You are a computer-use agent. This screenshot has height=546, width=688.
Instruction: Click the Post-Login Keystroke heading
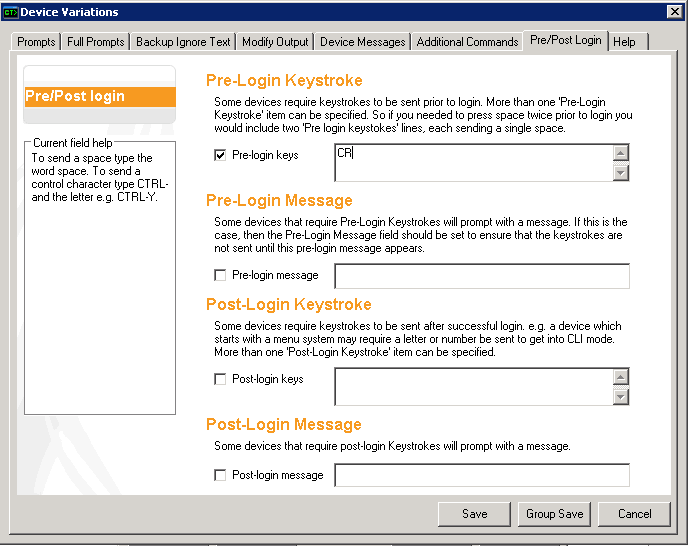click(x=289, y=304)
